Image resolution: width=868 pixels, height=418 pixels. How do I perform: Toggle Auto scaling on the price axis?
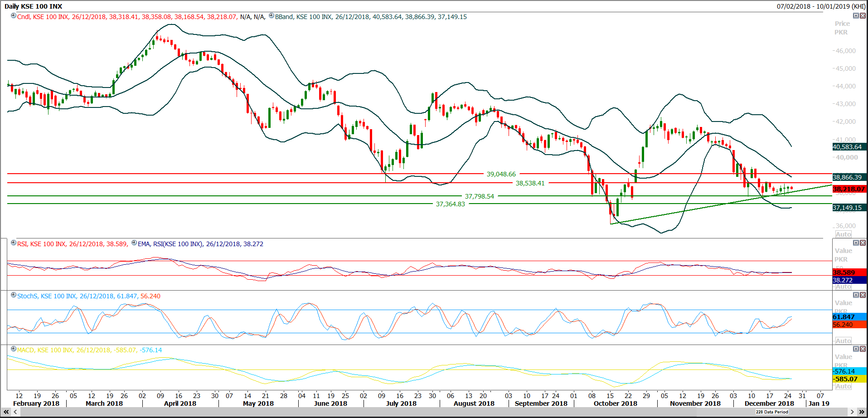coord(843,234)
